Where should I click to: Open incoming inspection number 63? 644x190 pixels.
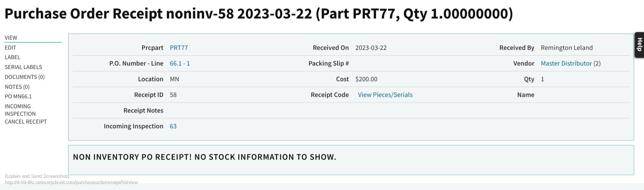tap(173, 126)
